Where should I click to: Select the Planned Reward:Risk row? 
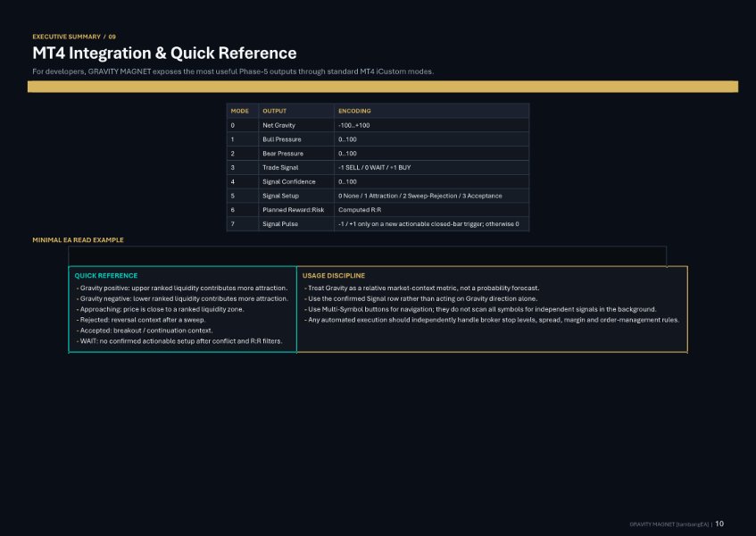coord(378,210)
